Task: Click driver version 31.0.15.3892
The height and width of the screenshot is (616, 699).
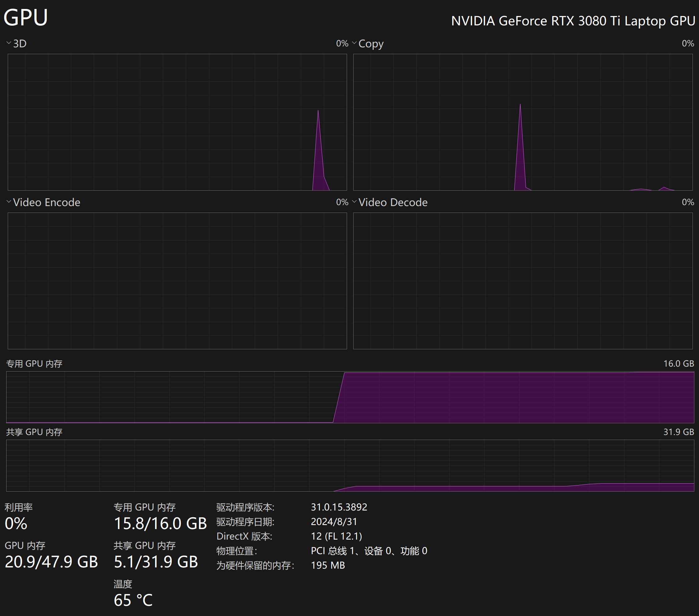Action: coord(339,507)
